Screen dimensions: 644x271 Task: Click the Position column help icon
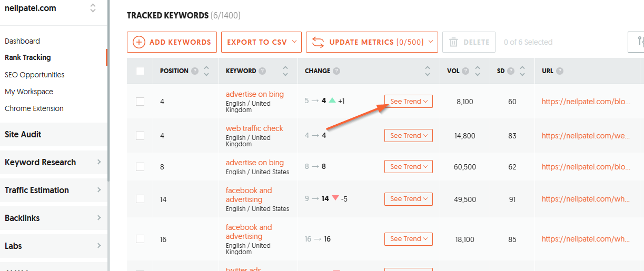point(195,71)
